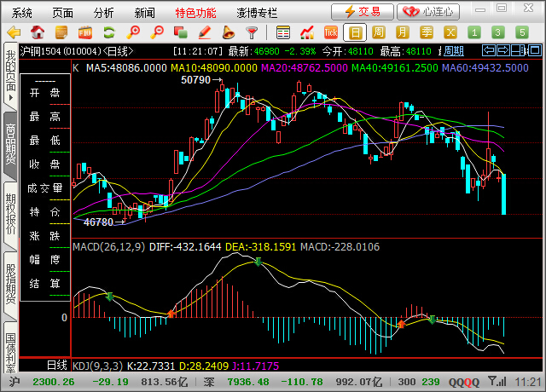Click the zoom out magnifier icon

point(156,32)
